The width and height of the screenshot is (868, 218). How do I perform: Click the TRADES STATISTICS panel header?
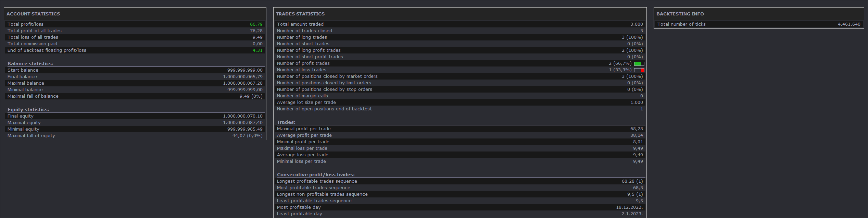300,14
